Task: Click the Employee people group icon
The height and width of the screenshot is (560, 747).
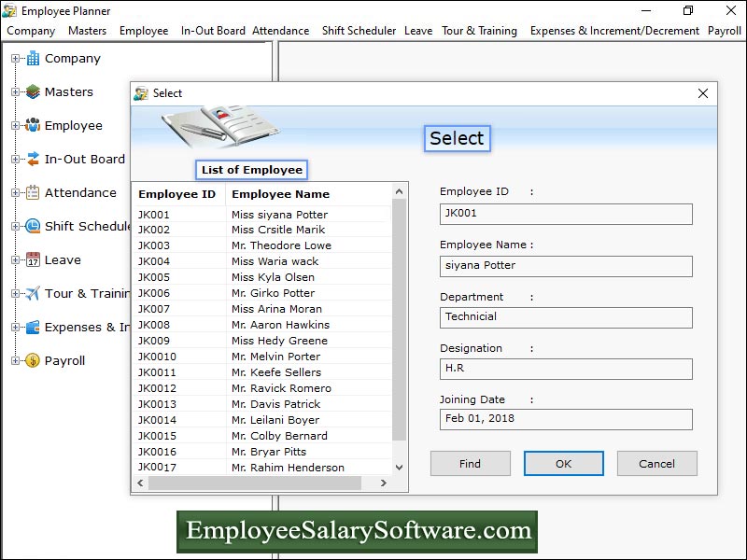Action: (33, 126)
